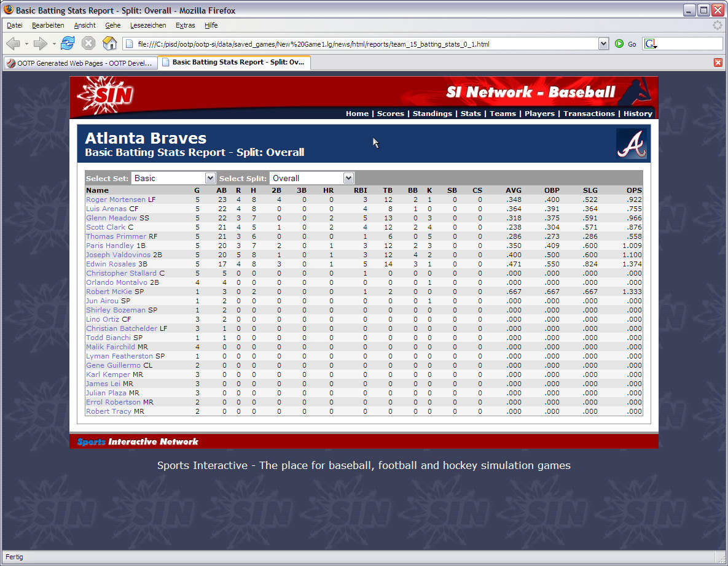Open Malik Fairchild player link
Viewport: 728px width, 566px height.
click(x=111, y=347)
